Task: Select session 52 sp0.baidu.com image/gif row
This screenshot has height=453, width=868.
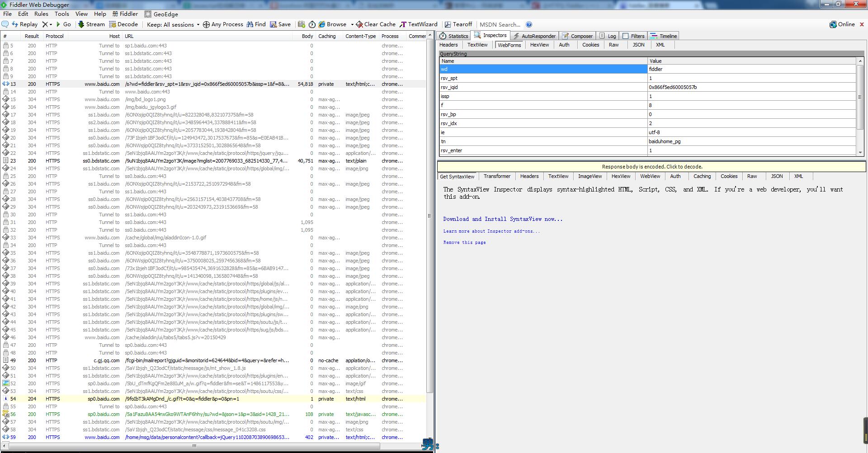Action: point(213,383)
